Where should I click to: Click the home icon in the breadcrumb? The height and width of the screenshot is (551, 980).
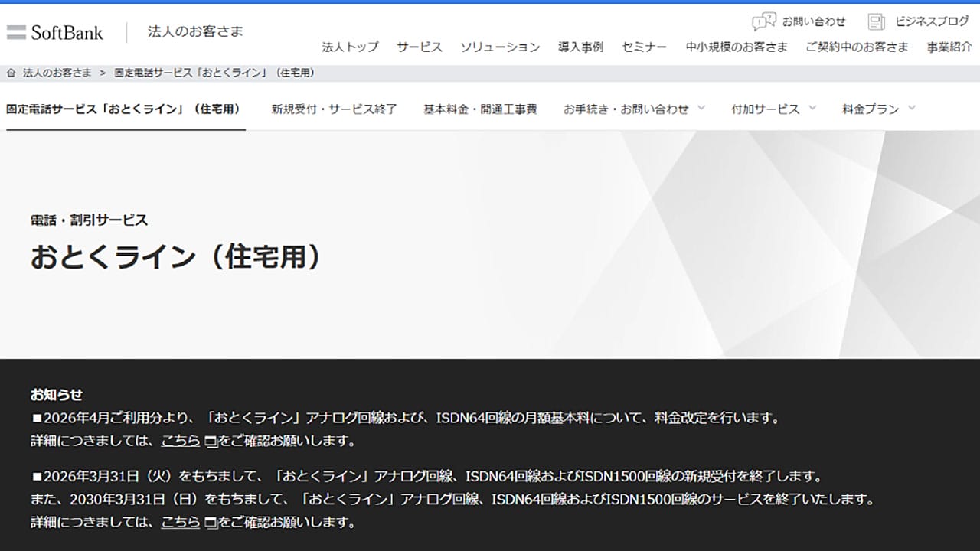11,73
